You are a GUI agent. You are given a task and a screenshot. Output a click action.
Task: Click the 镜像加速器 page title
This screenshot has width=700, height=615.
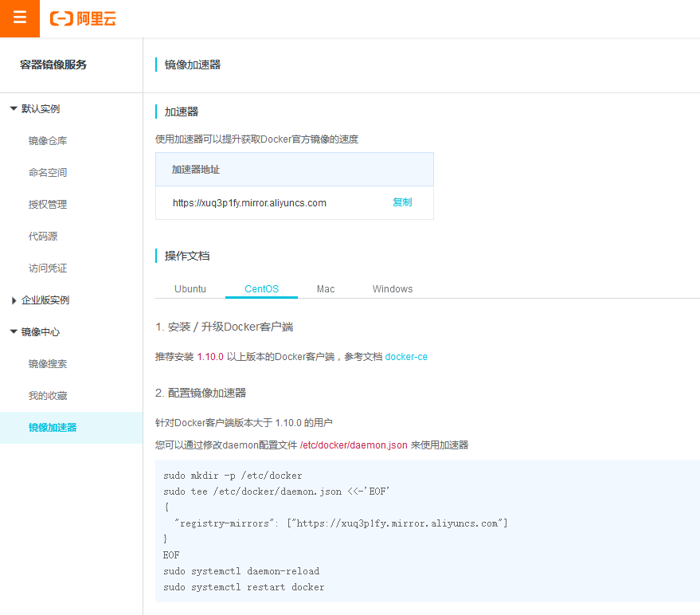click(x=193, y=65)
